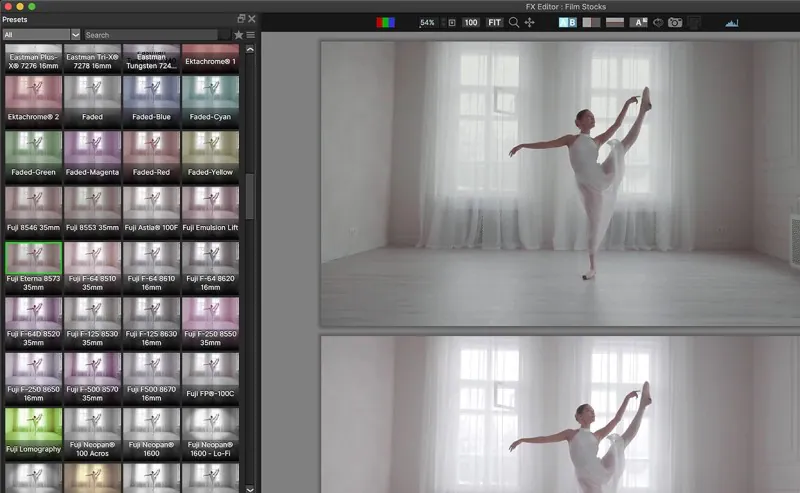Open the presets list view menu
This screenshot has height=493, width=800.
(251, 35)
